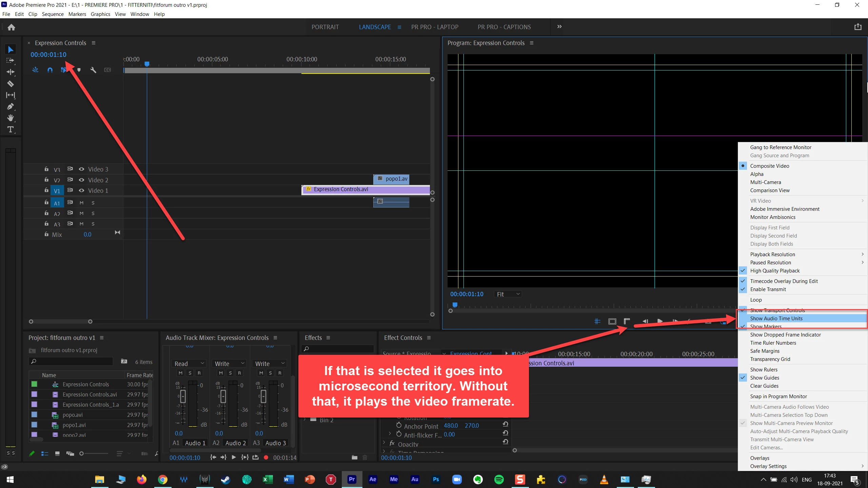Open Audio 1 Read automation dropdown
This screenshot has height=488, width=868.
point(189,363)
